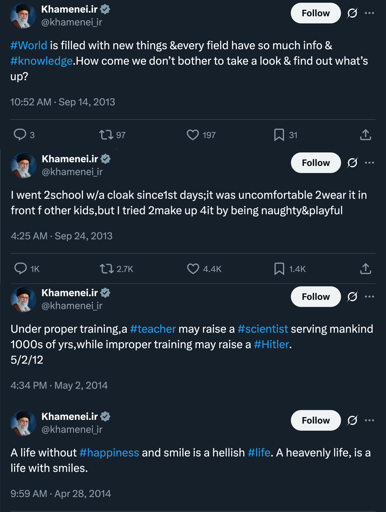Share the Sep 24, 2013 tweet
386x512 pixels.
[365, 269]
